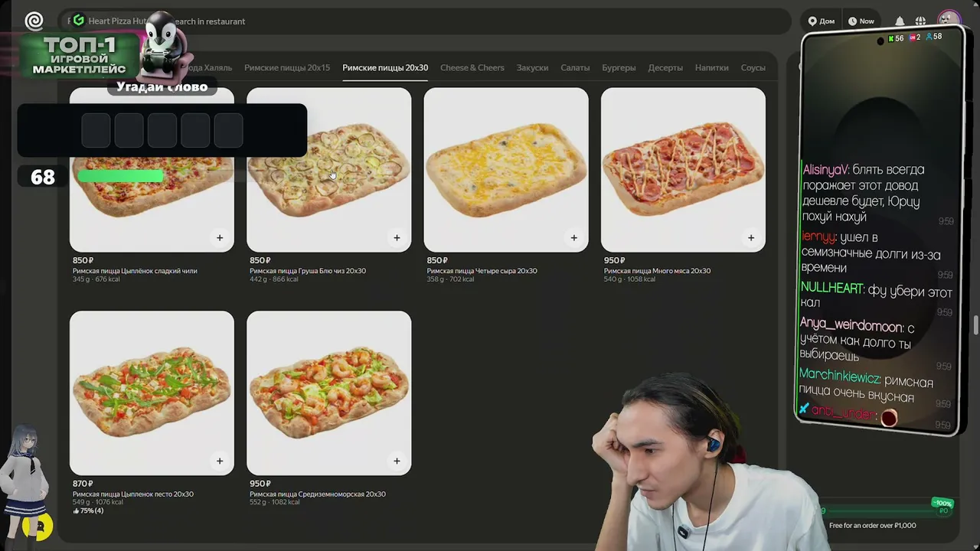Click the Римская пицца Четыре сыра title
The width and height of the screenshot is (980, 551).
[482, 271]
